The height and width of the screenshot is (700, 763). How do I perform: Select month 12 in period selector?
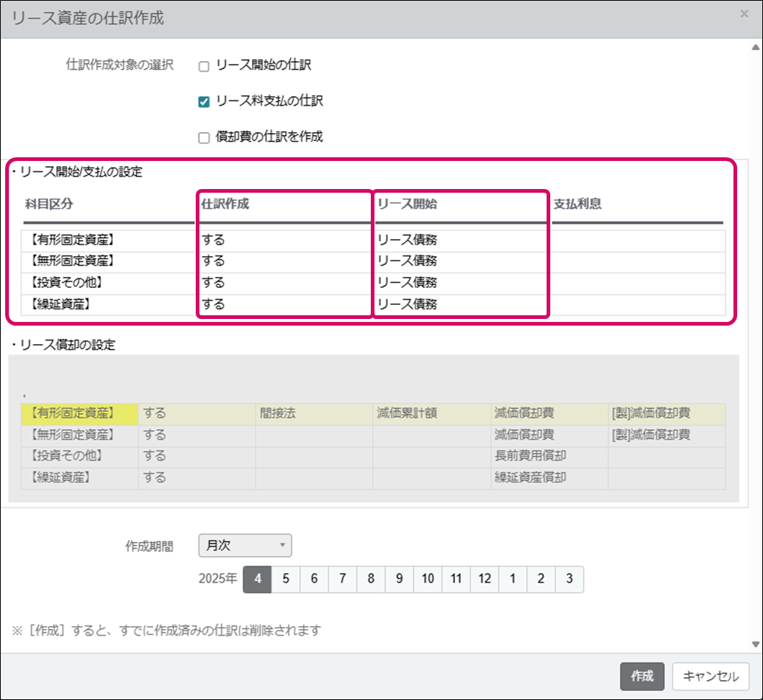(x=485, y=580)
